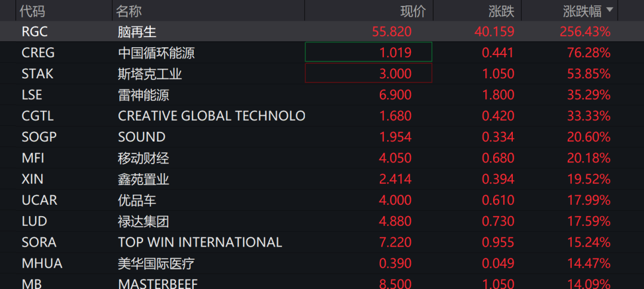
Task: Open 斯塔克工业 stock name
Action: tap(150, 74)
